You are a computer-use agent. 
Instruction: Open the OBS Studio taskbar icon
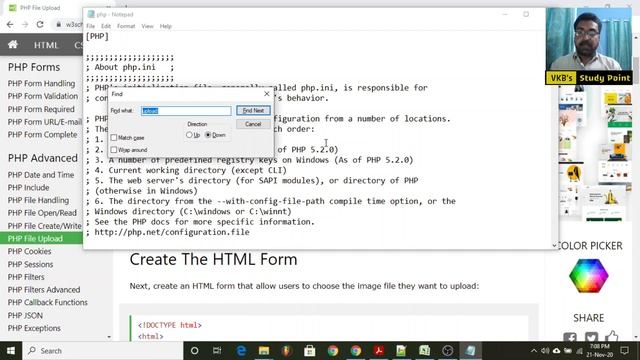pyautogui.click(x=447, y=351)
